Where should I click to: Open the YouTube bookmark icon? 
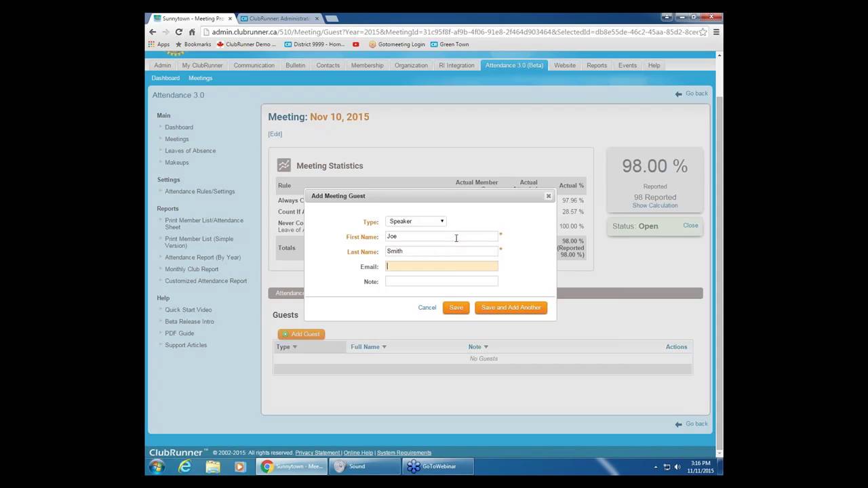(x=356, y=44)
